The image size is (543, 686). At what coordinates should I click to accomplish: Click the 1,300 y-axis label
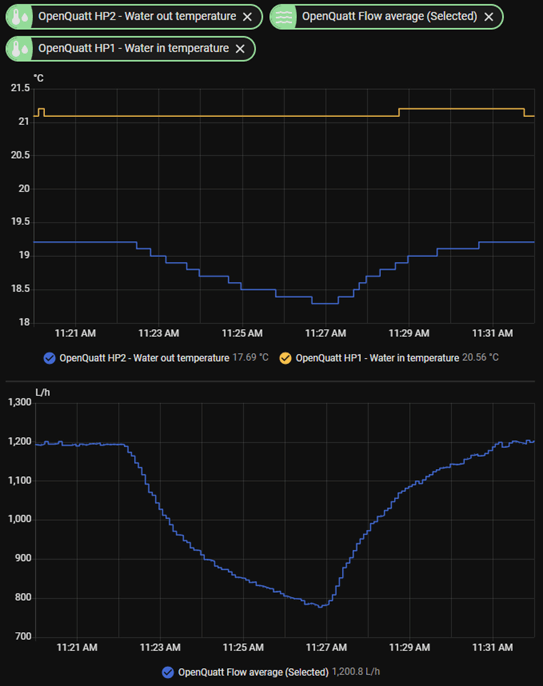pos(20,402)
